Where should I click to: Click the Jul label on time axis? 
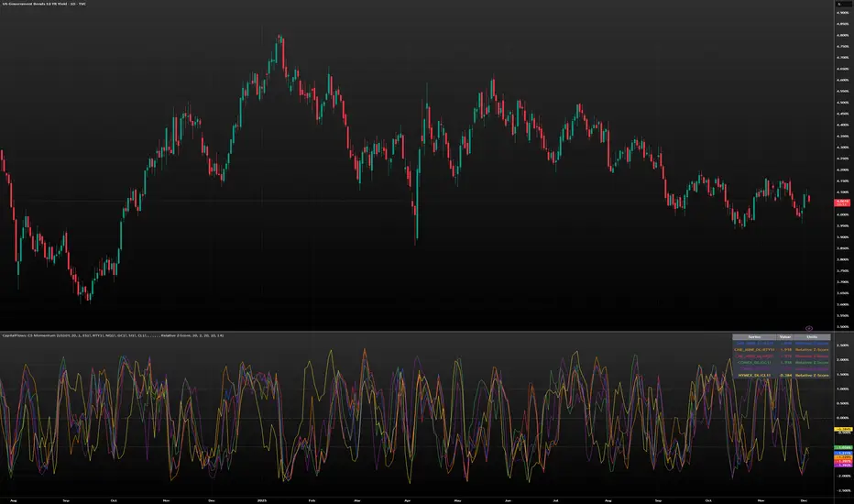555,500
